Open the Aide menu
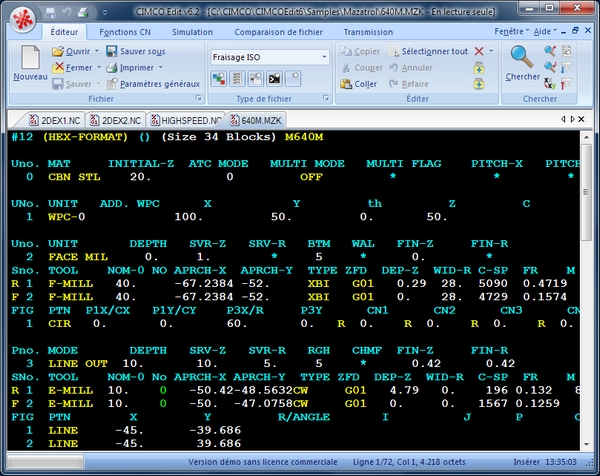The image size is (600, 476). 545,31
